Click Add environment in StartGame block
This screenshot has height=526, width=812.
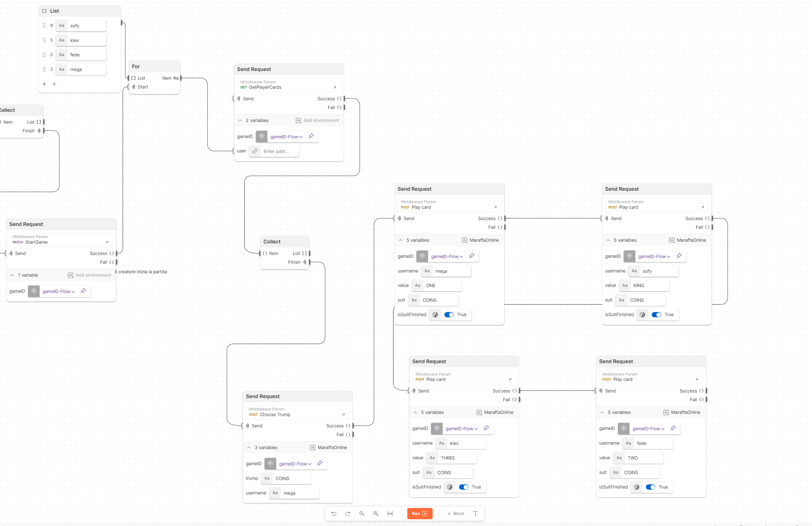coord(89,275)
